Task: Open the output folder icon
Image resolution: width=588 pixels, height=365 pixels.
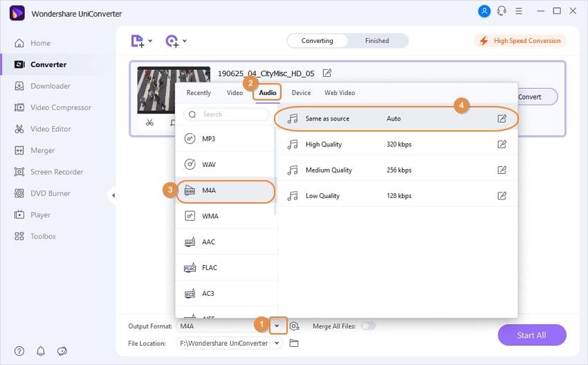Action: click(x=294, y=344)
